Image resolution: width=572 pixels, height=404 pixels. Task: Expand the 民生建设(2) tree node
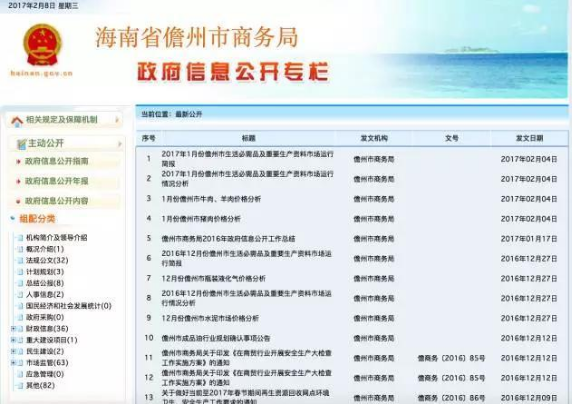[x=13, y=351]
